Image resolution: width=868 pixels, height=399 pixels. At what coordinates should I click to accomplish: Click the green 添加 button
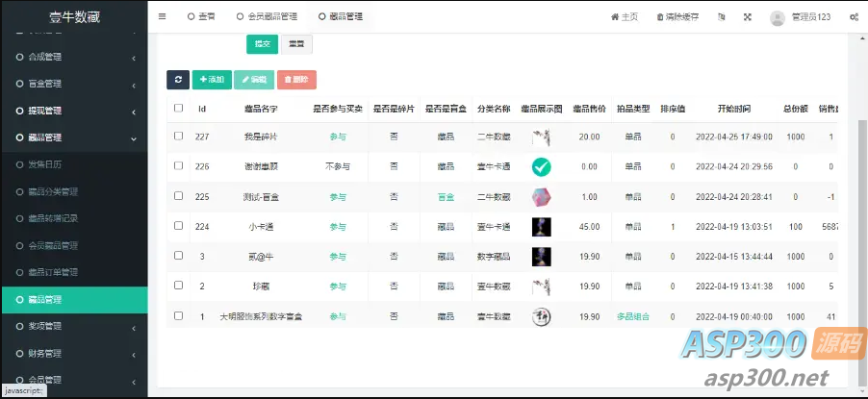click(x=212, y=80)
